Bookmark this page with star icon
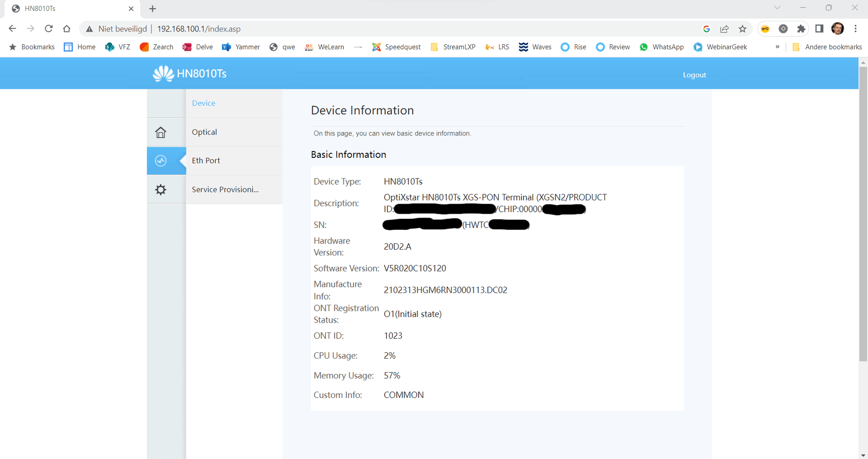This screenshot has width=868, height=459. click(x=742, y=29)
